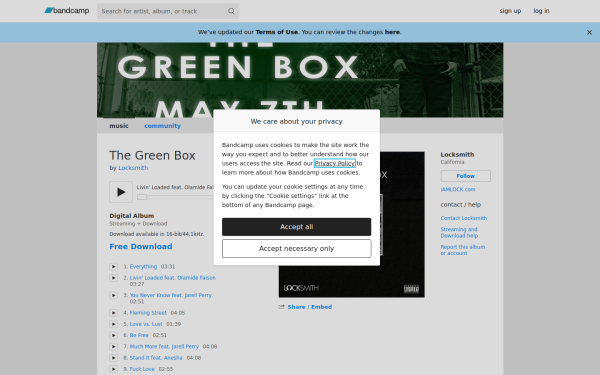The width and height of the screenshot is (600, 375).
Task: Play track 5 Love vs. Lust
Action: (113, 324)
